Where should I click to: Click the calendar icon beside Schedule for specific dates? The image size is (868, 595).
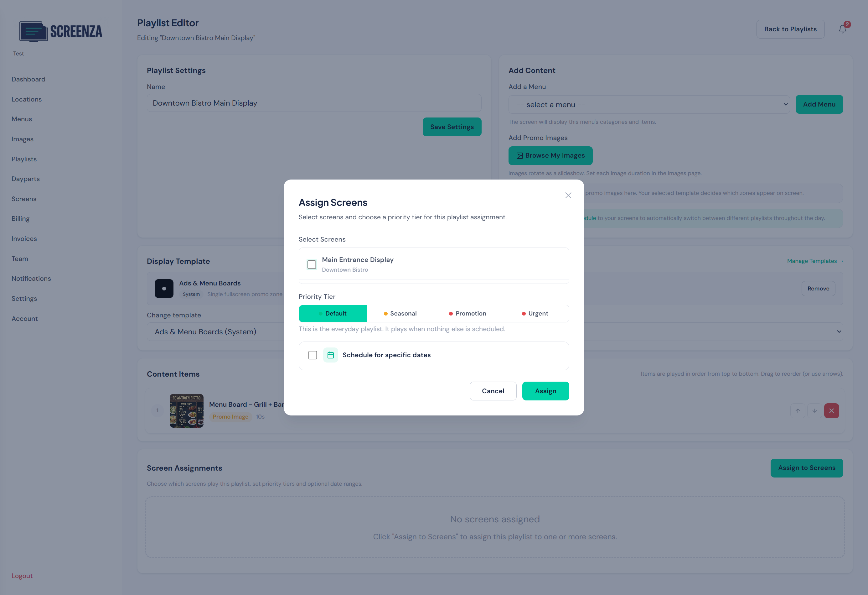(x=331, y=355)
